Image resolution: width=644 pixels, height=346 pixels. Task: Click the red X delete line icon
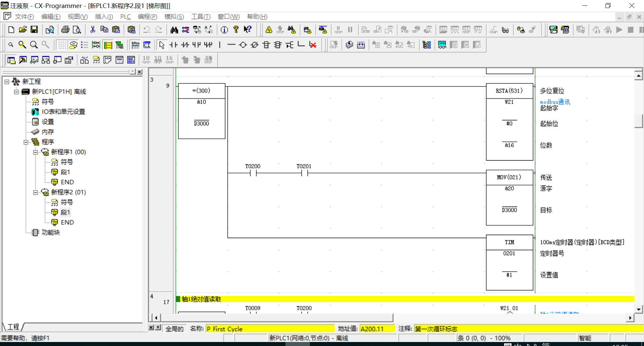(313, 45)
